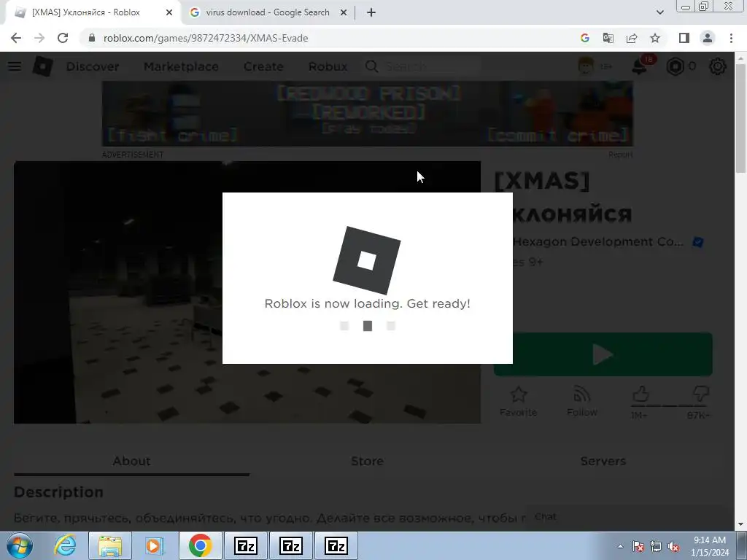Select the Servers tab

point(603,461)
